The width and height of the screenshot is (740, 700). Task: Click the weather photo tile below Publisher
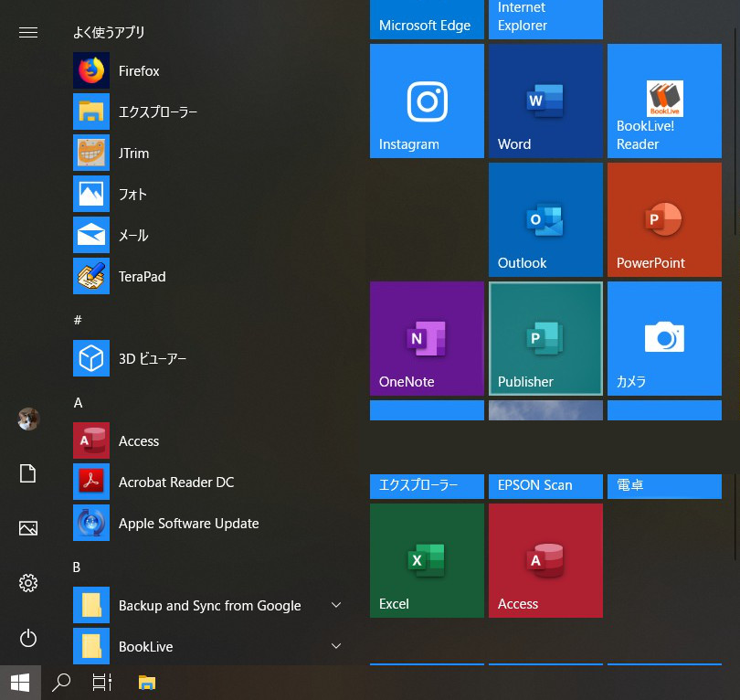pos(545,410)
